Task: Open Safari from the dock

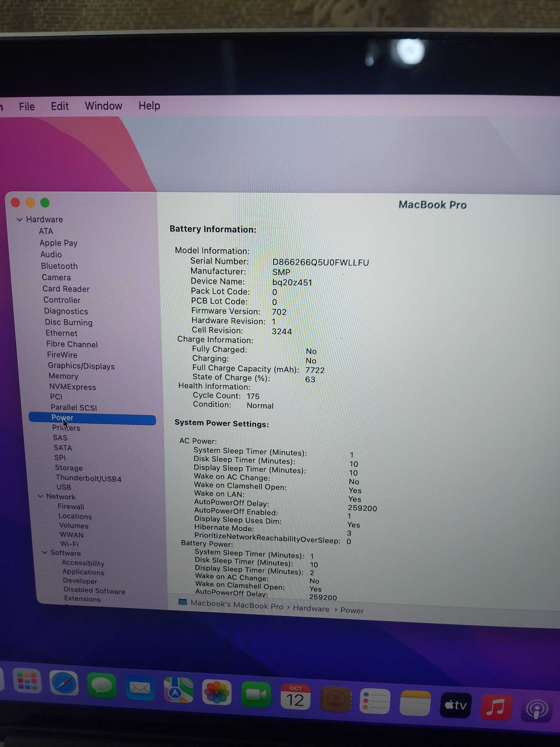Action: coord(64,683)
